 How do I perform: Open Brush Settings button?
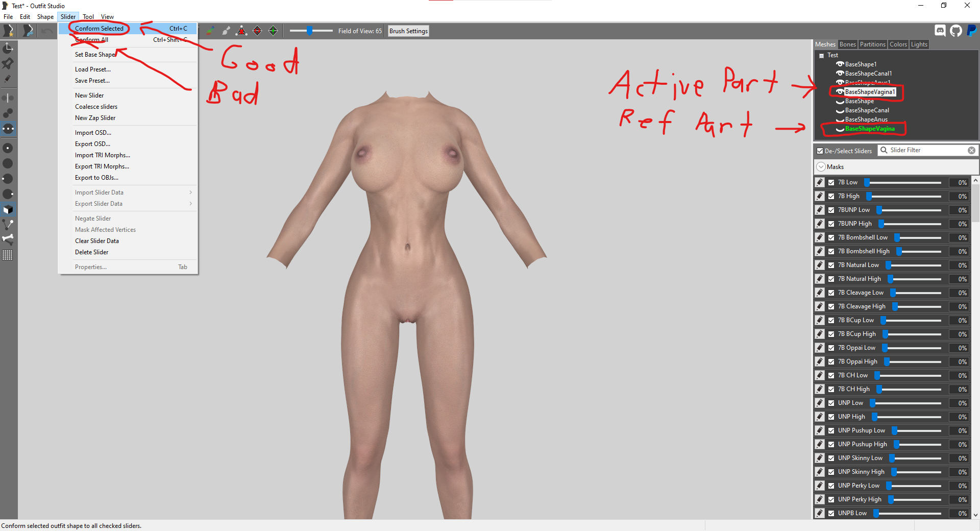tap(408, 31)
